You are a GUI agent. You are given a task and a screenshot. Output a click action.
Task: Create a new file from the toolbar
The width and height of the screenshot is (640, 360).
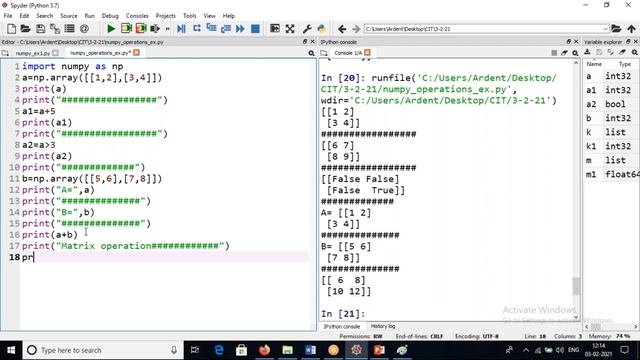coord(11,29)
